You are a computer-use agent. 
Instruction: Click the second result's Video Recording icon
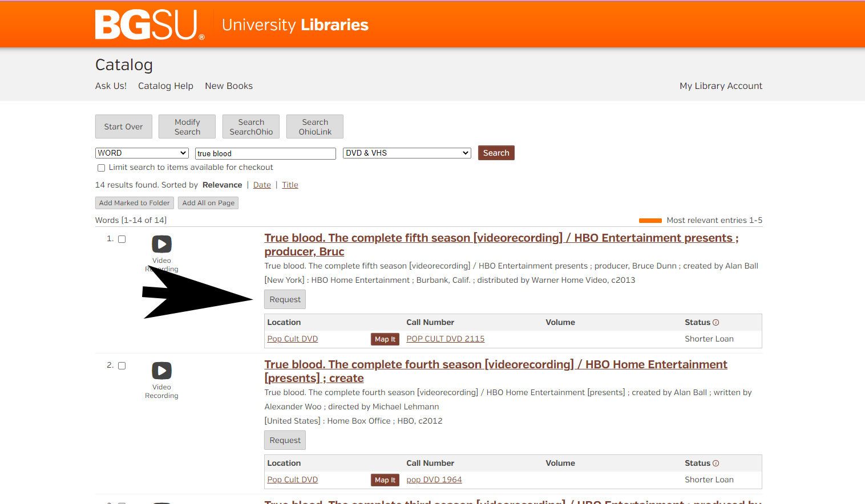(x=161, y=371)
